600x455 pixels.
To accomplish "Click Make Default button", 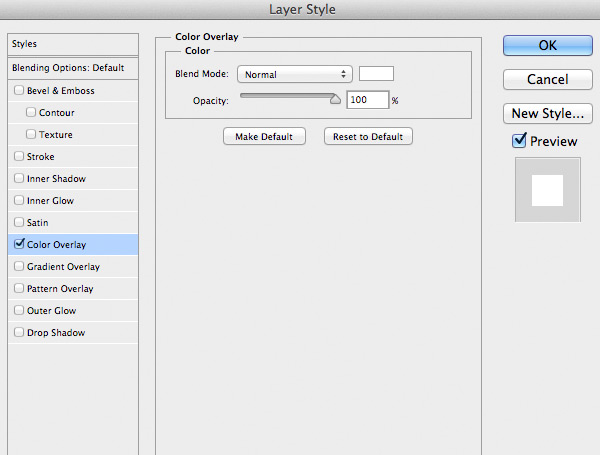I will click(264, 136).
